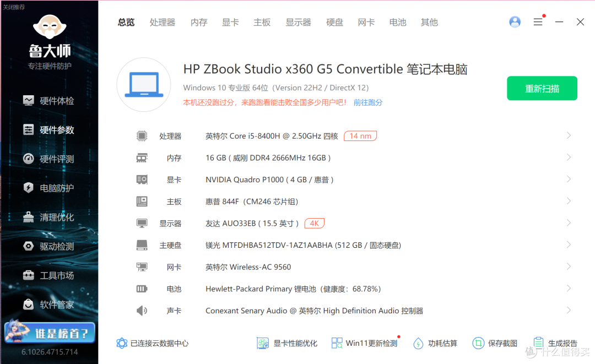Image resolution: width=595 pixels, height=364 pixels.
Task: Expand the 显卡 row chevron
Action: coord(569,179)
